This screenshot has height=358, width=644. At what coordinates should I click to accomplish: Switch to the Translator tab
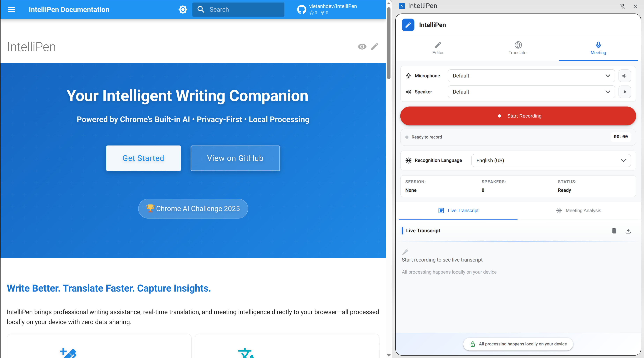[518, 48]
